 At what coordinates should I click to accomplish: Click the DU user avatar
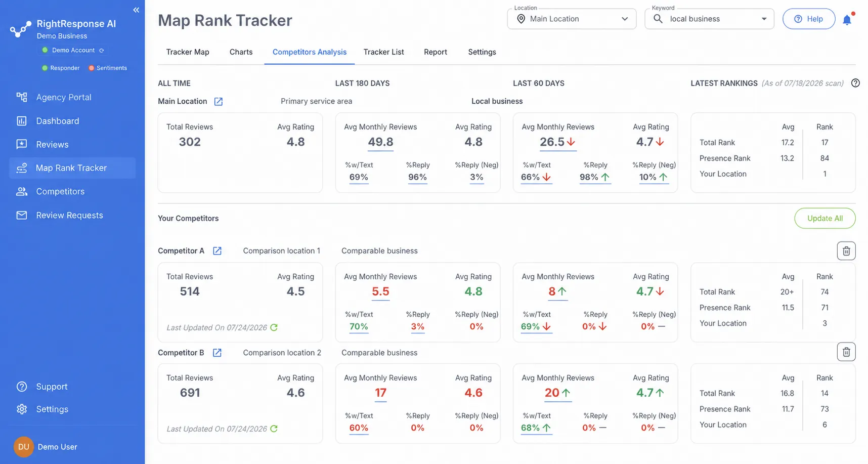pyautogui.click(x=23, y=447)
